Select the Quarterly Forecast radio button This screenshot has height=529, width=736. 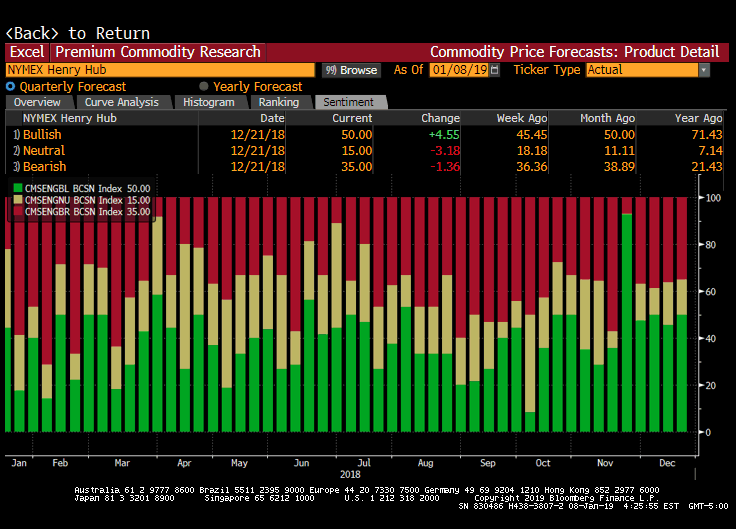[x=10, y=86]
